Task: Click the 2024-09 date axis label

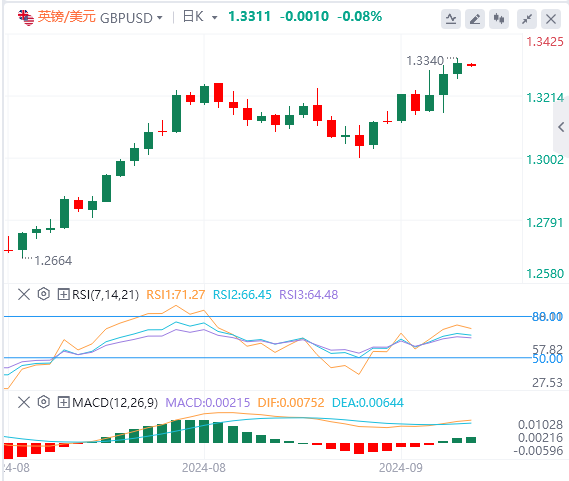Action: [x=401, y=468]
